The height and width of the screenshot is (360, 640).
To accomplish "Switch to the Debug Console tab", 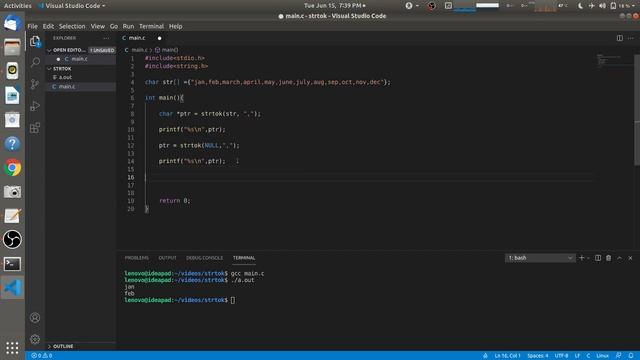I will click(x=204, y=258).
